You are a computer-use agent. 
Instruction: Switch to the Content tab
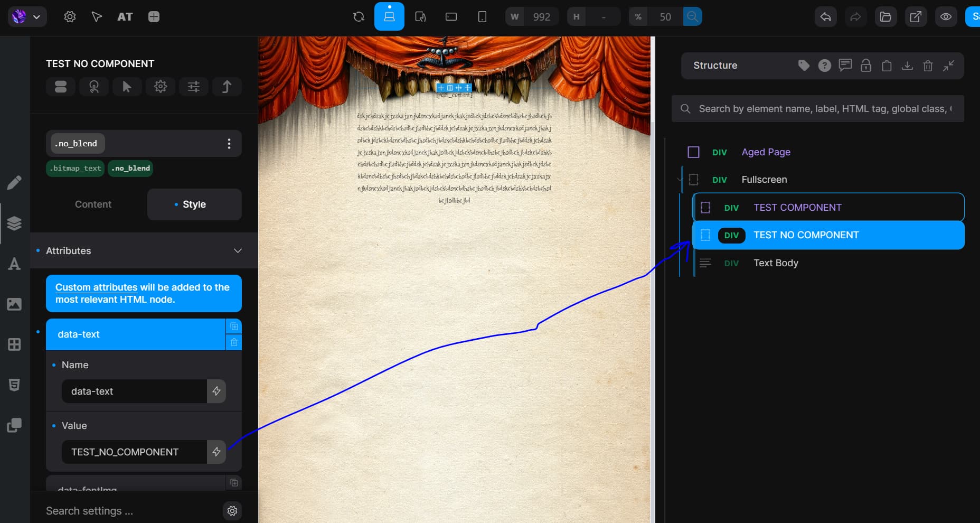(x=93, y=204)
